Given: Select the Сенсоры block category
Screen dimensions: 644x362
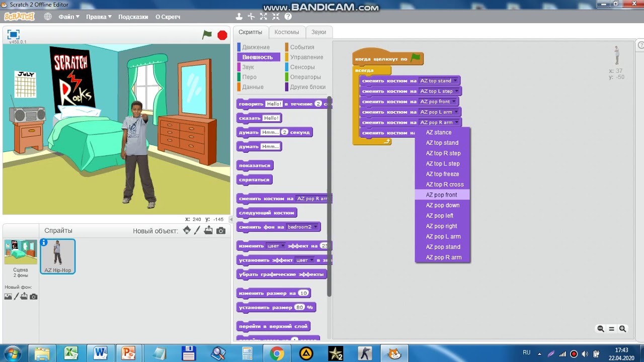Looking at the screenshot, I should [302, 67].
